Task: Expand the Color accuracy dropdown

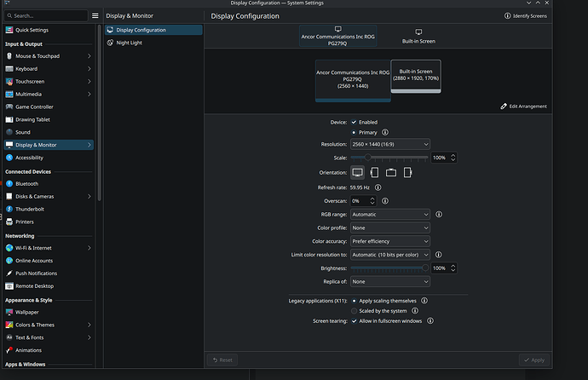Action: (x=389, y=241)
